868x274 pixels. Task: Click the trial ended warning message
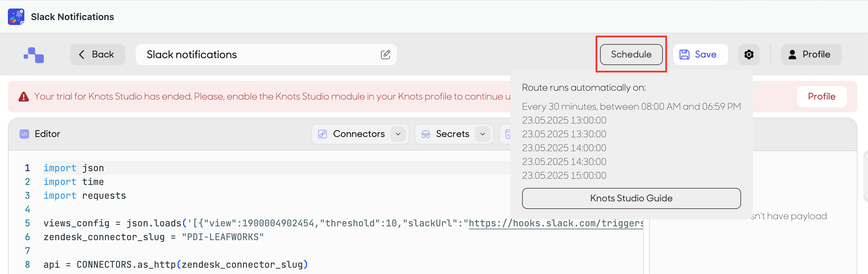[x=272, y=97]
